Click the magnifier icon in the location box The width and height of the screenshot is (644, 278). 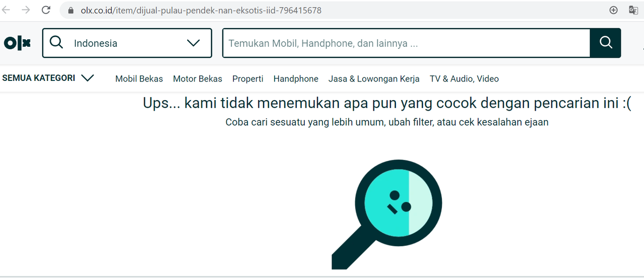[x=56, y=43]
